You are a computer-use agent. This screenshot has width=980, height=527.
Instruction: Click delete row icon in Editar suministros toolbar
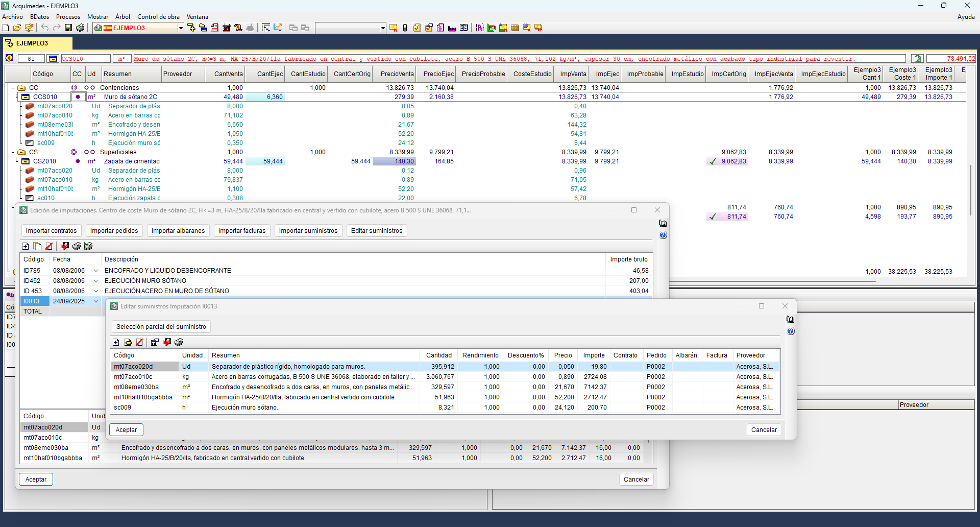139,342
